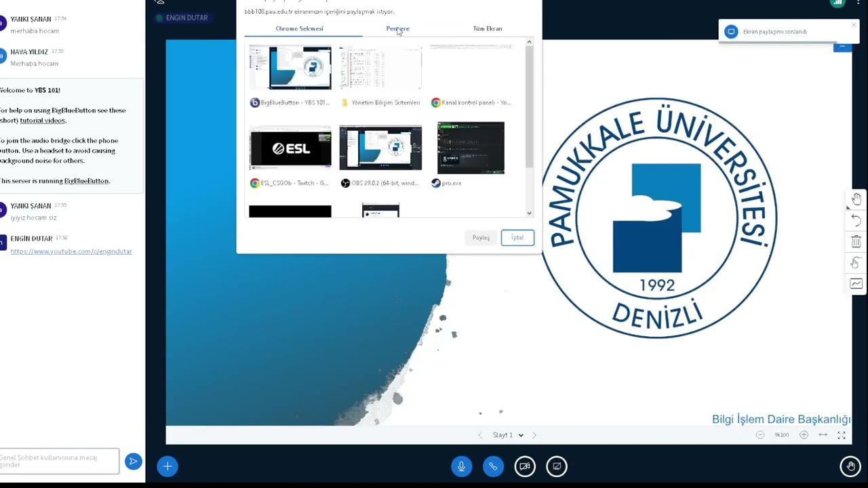Minimize presentation with the blue dash button
The image size is (868, 488).
[x=842, y=47]
